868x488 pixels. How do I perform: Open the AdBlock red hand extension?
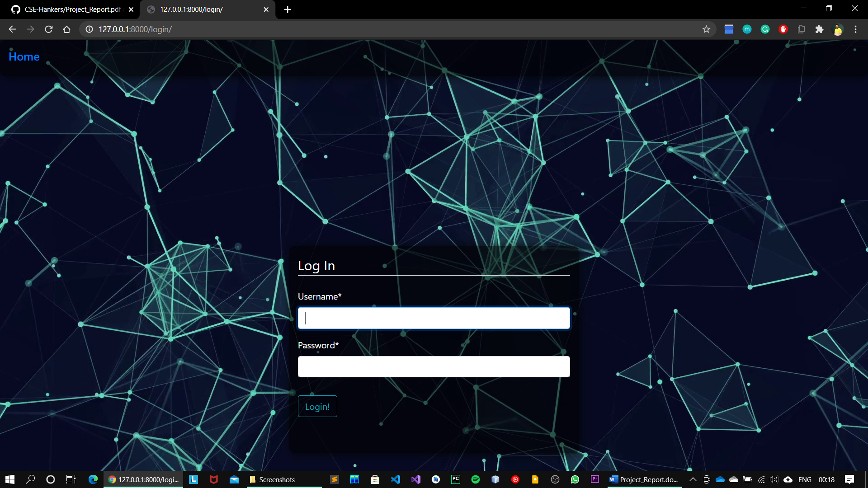coord(783,29)
